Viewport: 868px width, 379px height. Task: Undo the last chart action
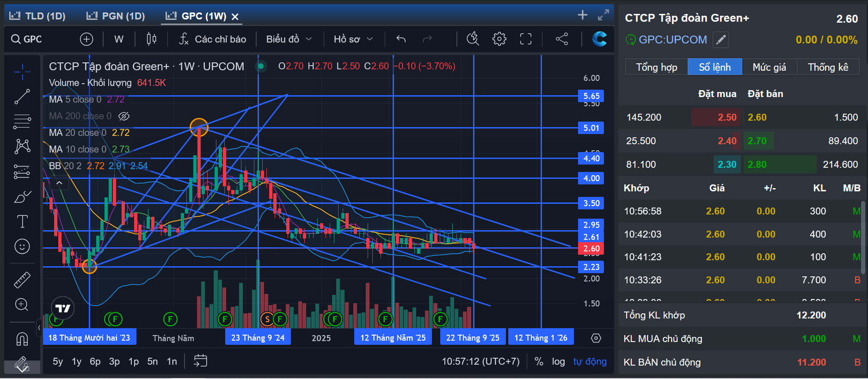[x=401, y=39]
